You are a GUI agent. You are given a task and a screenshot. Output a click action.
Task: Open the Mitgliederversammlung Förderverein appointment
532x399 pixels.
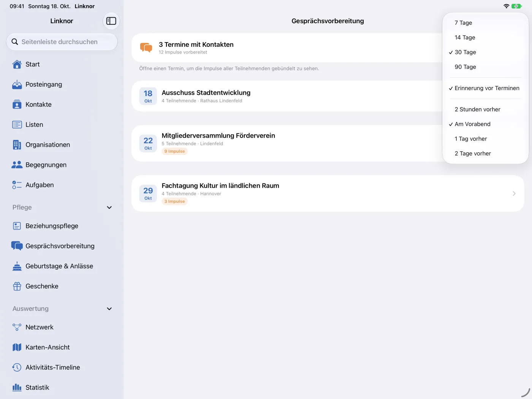287,143
